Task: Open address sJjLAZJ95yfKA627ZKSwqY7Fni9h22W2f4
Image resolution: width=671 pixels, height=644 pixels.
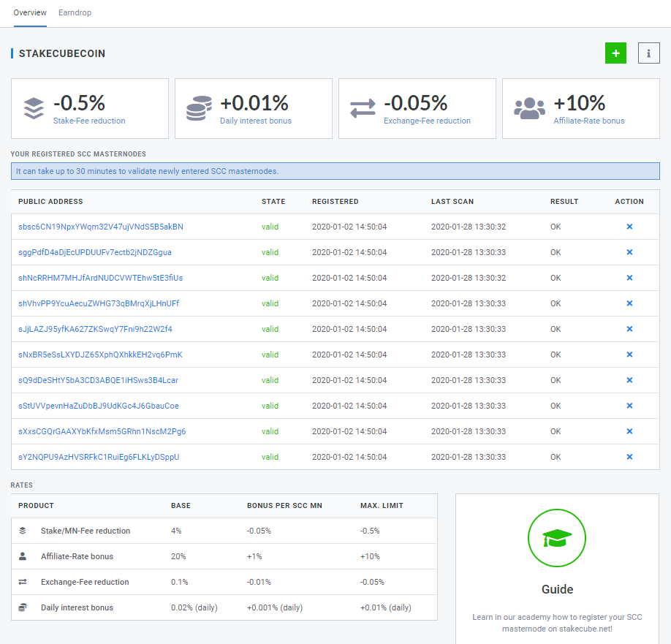Action: [95, 329]
